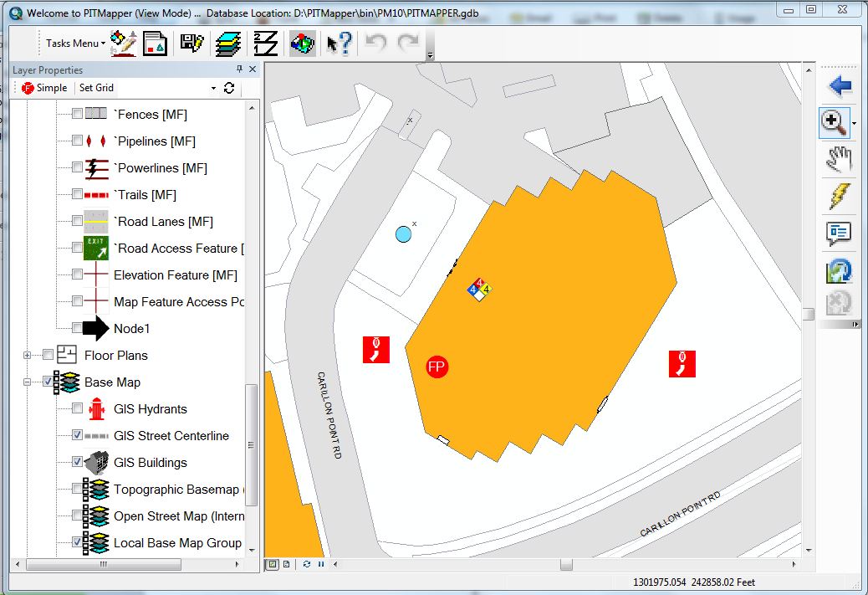This screenshot has height=595, width=868.
Task: Click the globe map tool in the toolbar
Action: pyautogui.click(x=302, y=43)
